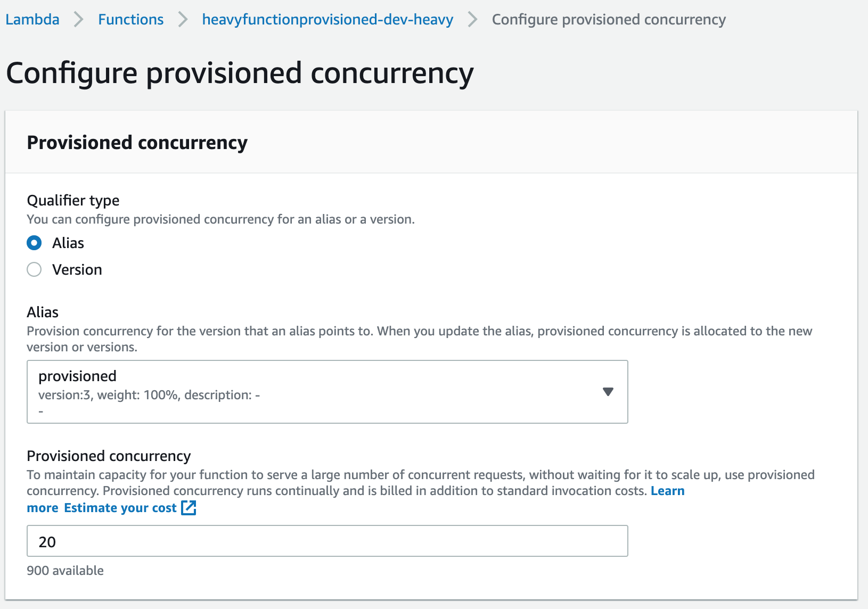Viewport: 868px width, 609px height.
Task: Click the Configure provisioned concurrency breadcrumb item
Action: click(x=608, y=20)
